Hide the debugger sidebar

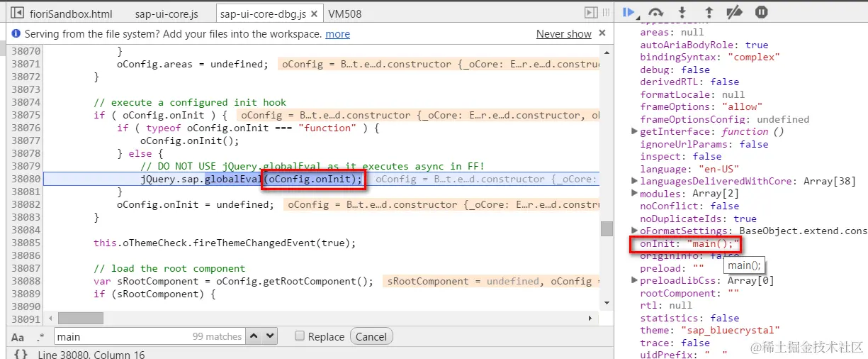tap(591, 13)
